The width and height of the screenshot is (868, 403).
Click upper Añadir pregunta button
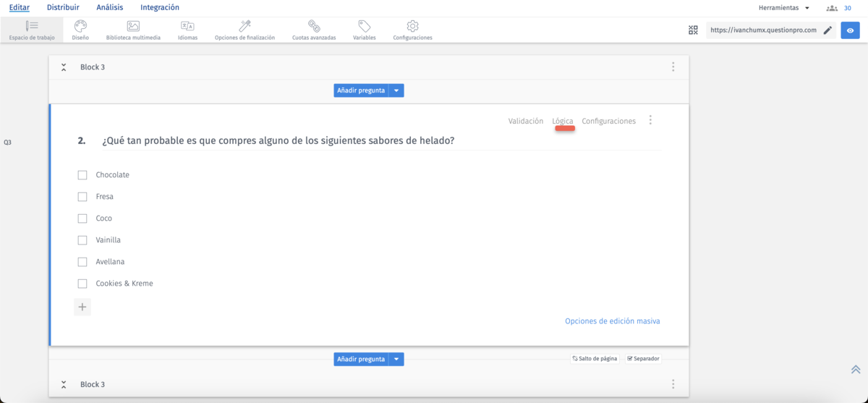361,90
